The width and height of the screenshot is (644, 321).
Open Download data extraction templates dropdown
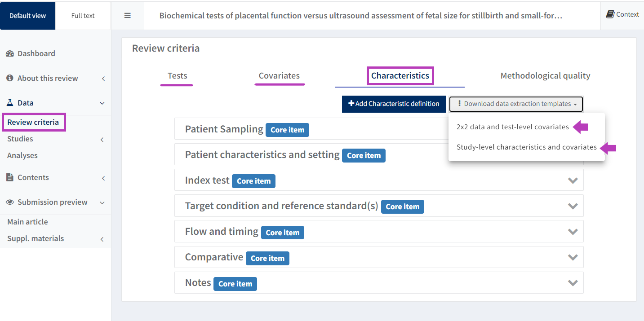click(x=516, y=104)
